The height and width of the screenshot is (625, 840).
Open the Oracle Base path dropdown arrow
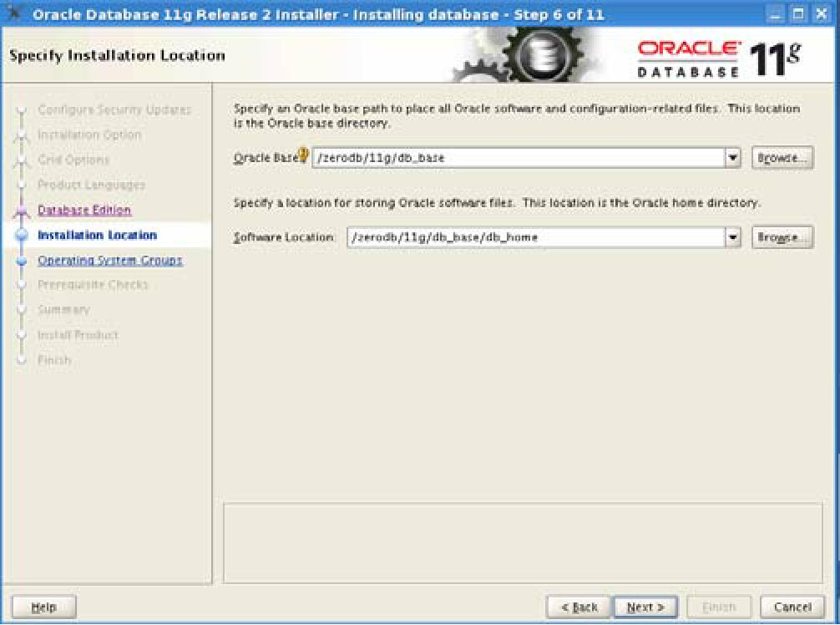pyautogui.click(x=732, y=158)
